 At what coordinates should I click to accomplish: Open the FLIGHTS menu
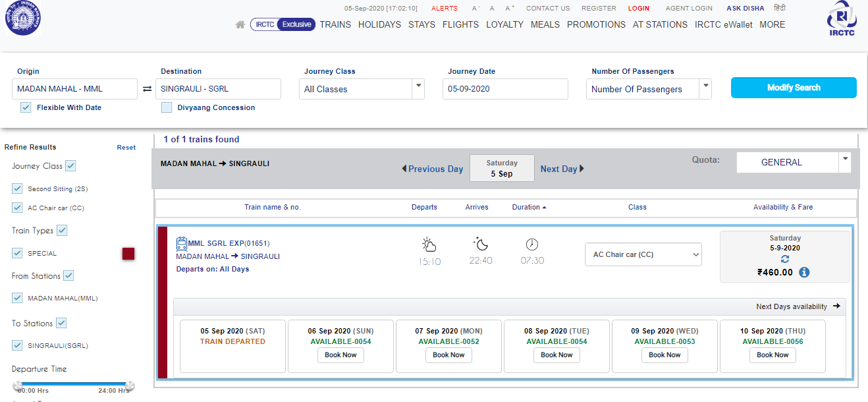tap(460, 24)
